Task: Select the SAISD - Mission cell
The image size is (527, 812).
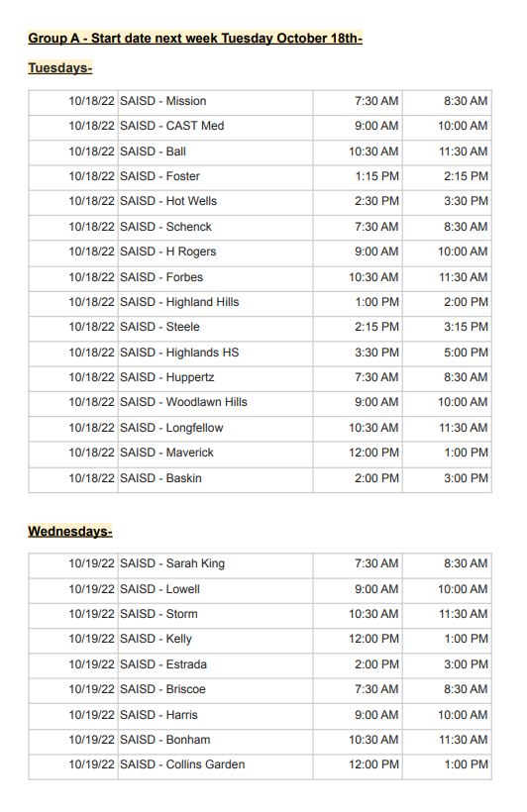Action: [x=215, y=101]
